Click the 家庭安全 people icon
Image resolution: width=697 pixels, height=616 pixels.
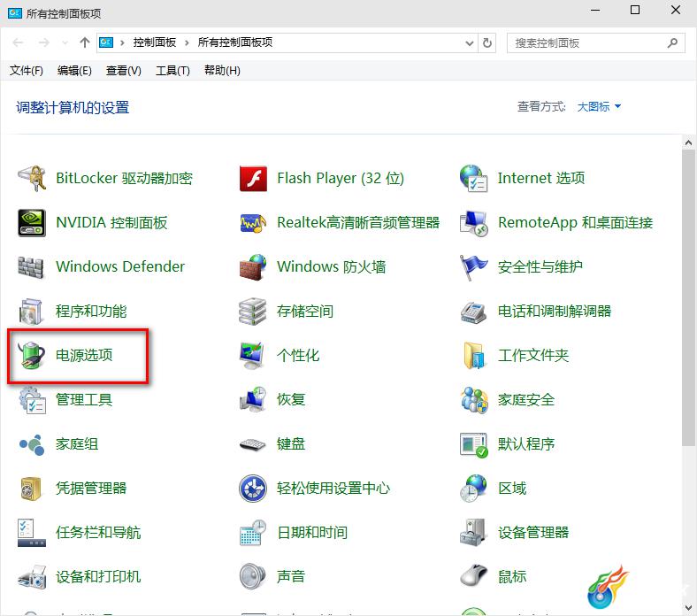tap(474, 400)
